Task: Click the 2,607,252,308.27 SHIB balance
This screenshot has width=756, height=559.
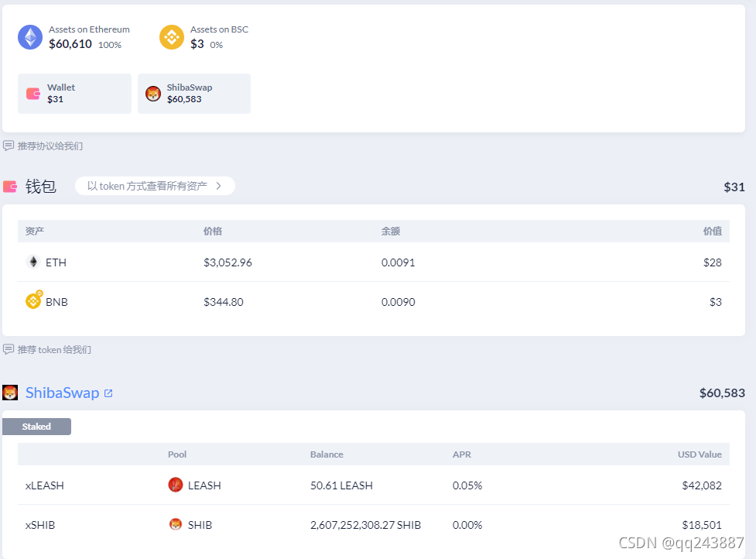Action: (365, 525)
